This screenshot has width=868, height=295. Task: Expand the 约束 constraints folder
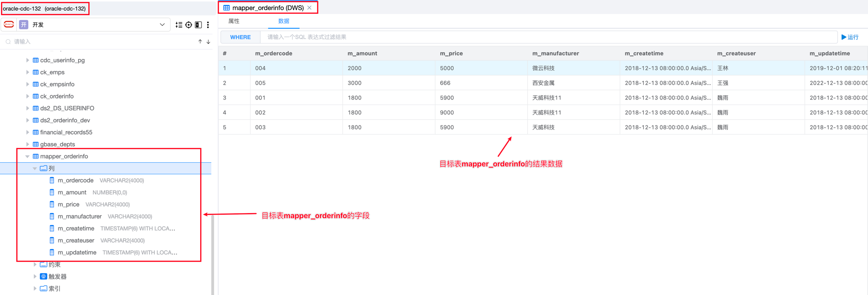coord(35,264)
